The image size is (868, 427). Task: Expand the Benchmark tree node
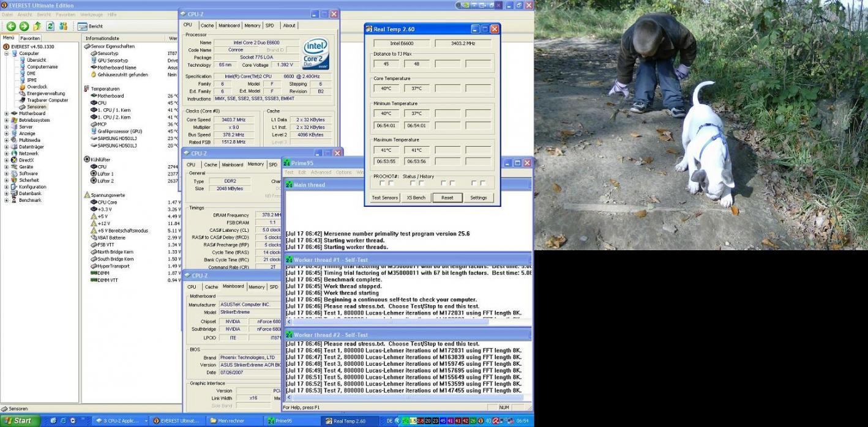point(6,200)
